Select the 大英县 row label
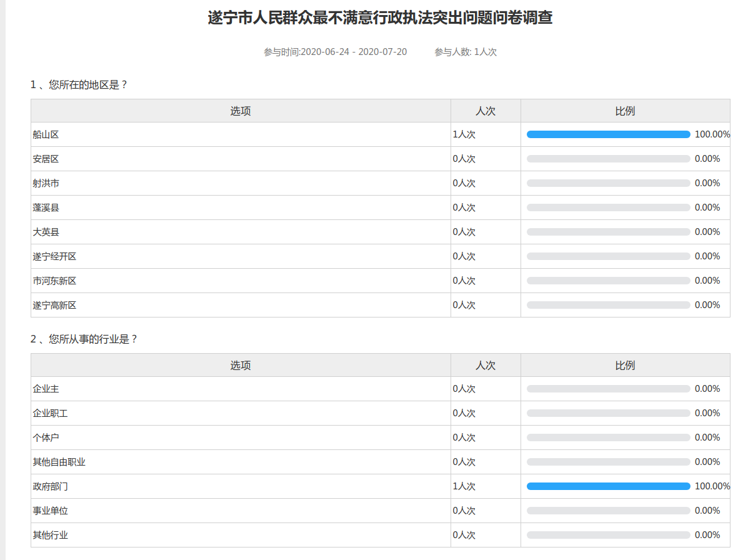Viewport: 733px width, 560px height. tap(46, 232)
